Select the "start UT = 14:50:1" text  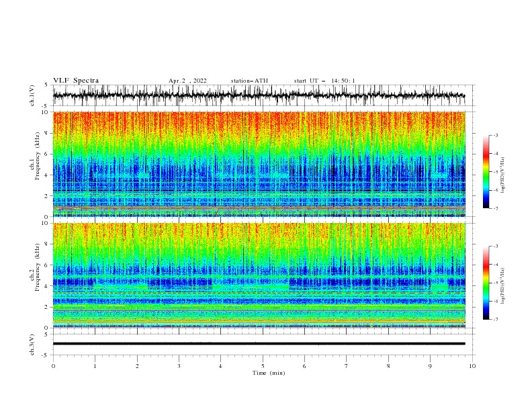click(324, 81)
